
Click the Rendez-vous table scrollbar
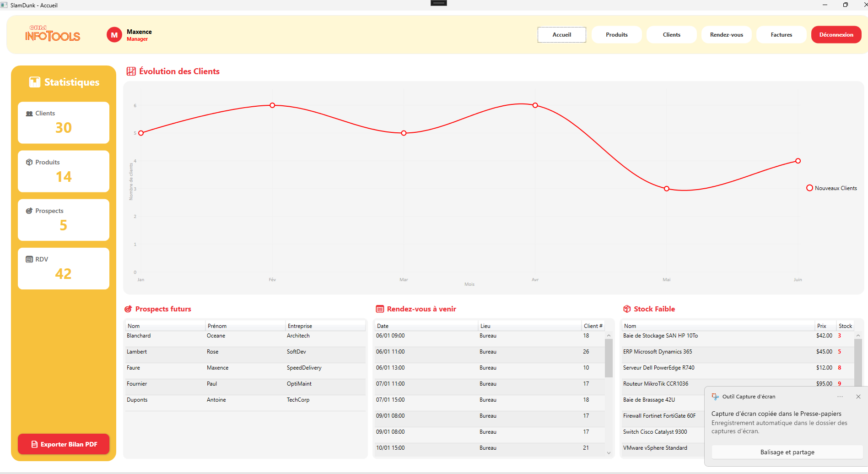coord(609,357)
